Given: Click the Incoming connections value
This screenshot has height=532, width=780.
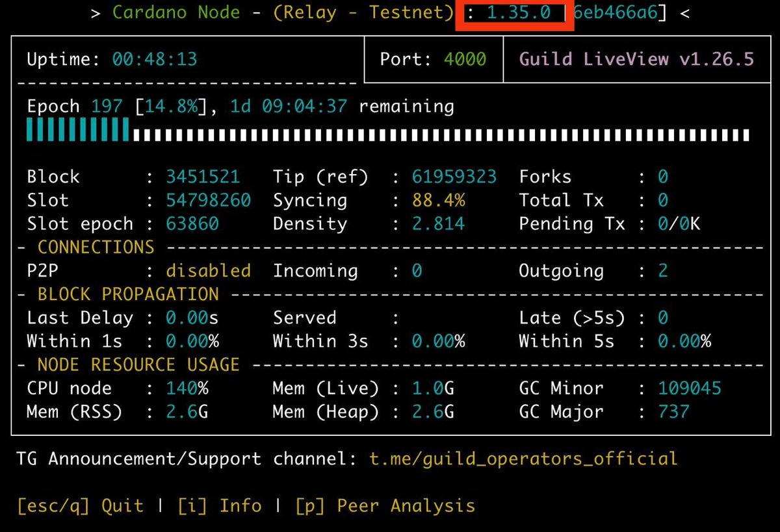Looking at the screenshot, I should point(417,270).
